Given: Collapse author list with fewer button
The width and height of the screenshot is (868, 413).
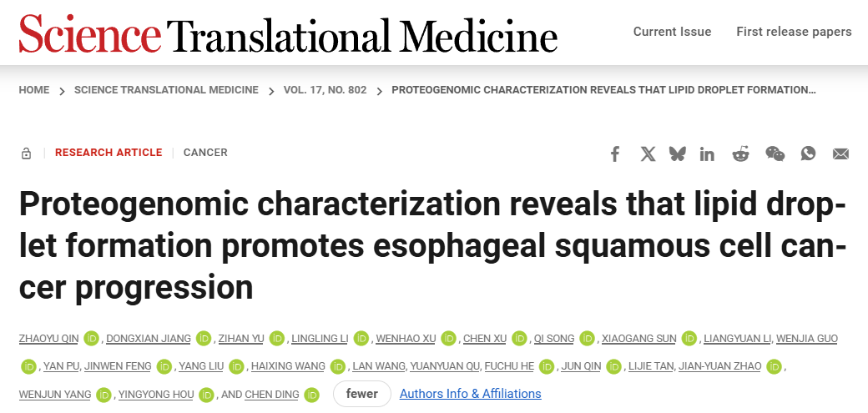Looking at the screenshot, I should (362, 394).
